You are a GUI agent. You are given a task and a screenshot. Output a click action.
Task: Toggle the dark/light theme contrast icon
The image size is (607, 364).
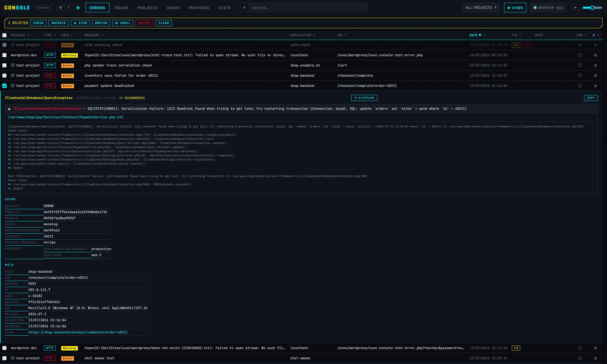61,8
